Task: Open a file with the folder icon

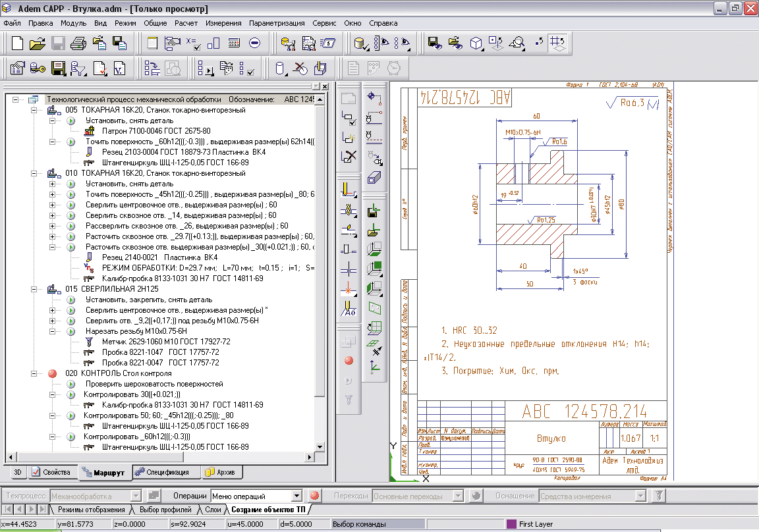Action: pyautogui.click(x=37, y=43)
